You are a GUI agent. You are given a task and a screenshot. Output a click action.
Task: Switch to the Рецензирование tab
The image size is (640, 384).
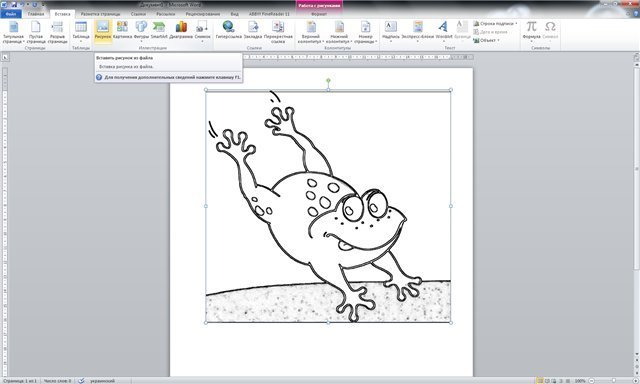203,14
